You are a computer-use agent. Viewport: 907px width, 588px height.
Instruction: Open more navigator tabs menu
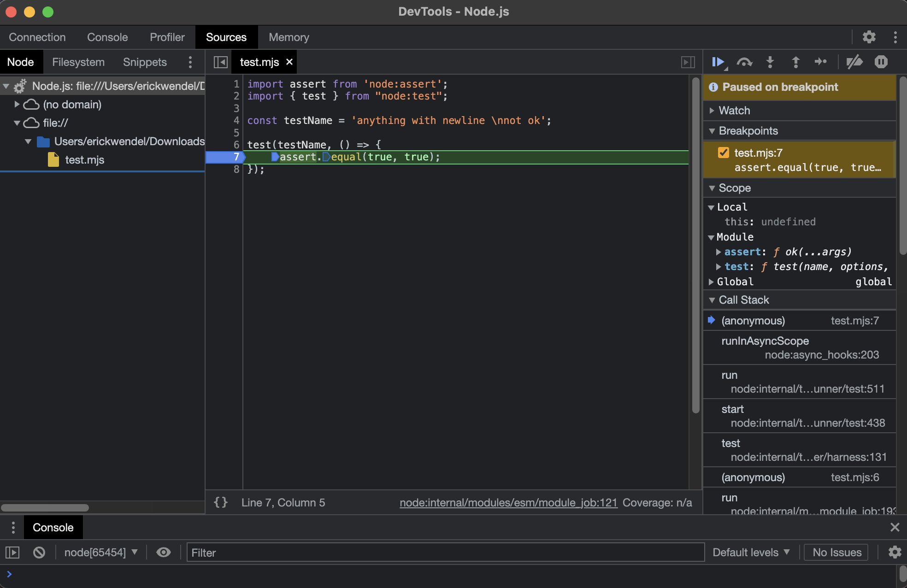[190, 62]
